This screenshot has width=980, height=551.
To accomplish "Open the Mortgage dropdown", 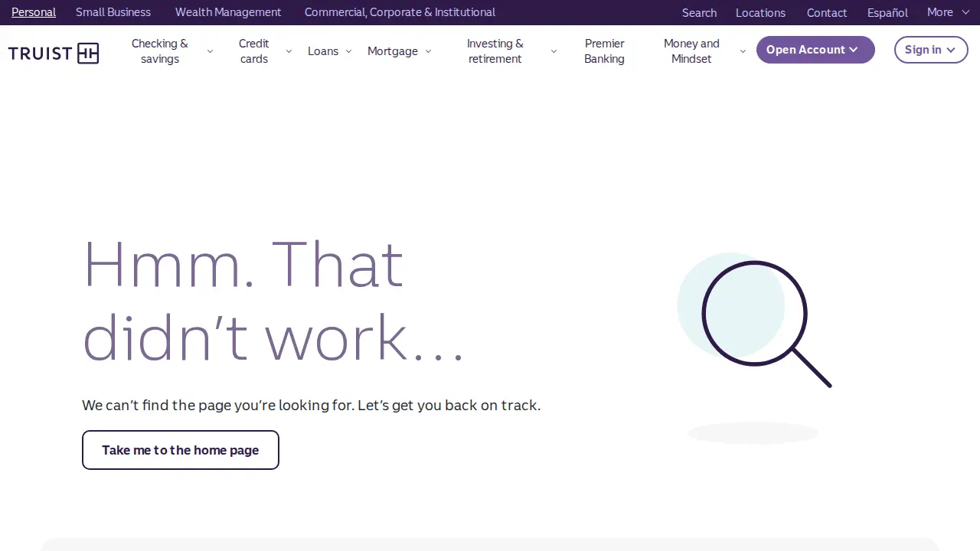I will point(399,51).
